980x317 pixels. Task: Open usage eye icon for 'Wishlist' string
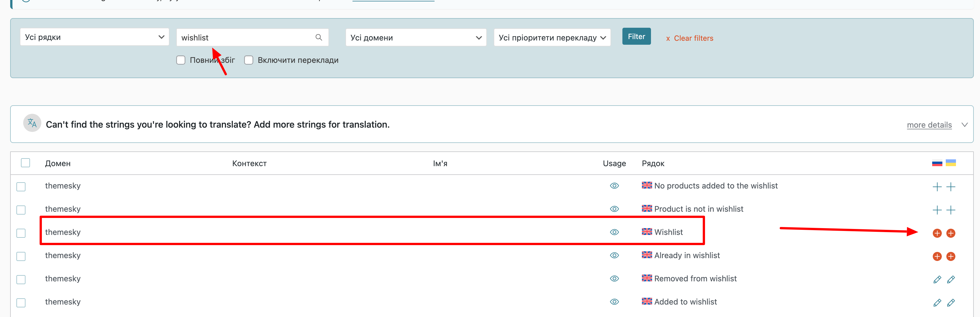tap(614, 232)
